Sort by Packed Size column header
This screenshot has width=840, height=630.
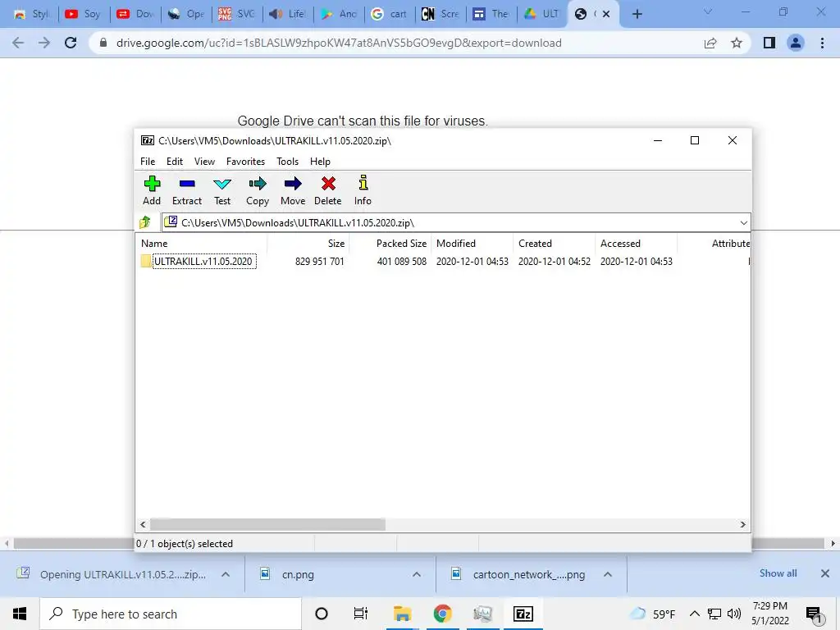(391, 243)
